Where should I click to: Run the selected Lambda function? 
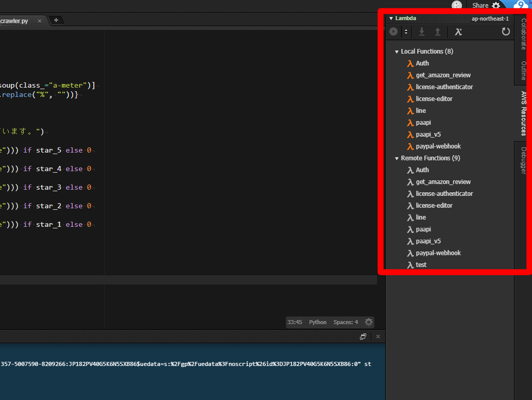393,31
